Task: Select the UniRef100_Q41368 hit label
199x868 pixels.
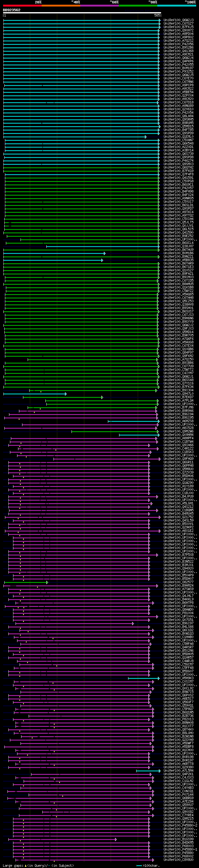Action: tap(178, 51)
